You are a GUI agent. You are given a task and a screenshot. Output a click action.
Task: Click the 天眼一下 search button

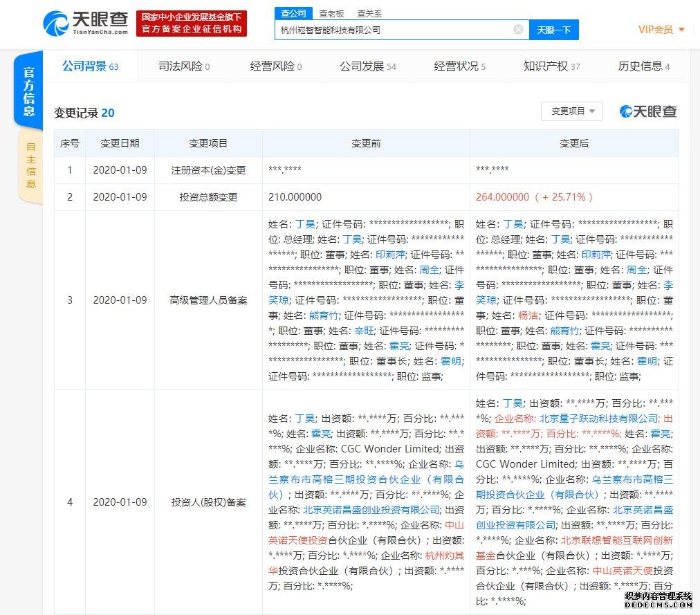click(x=553, y=30)
